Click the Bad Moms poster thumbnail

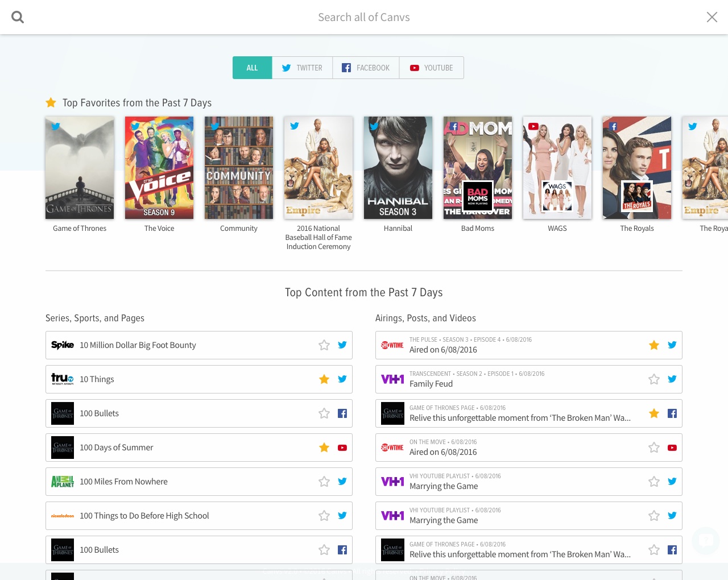click(478, 168)
